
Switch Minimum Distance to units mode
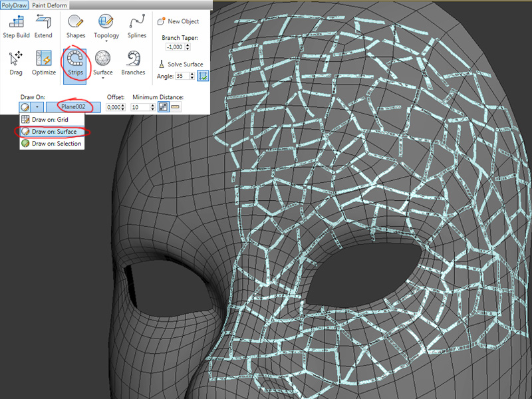(176, 107)
